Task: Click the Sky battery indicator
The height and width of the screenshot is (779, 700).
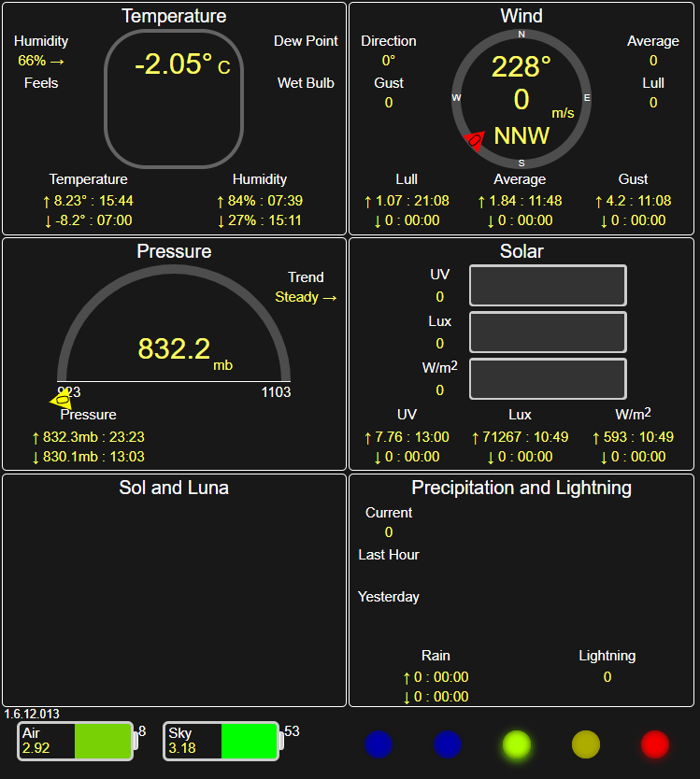Action: pyautogui.click(x=222, y=742)
